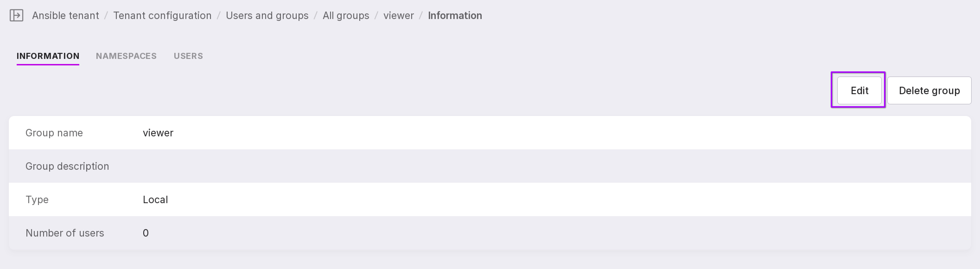Select the viewer value in Group name row

(158, 133)
